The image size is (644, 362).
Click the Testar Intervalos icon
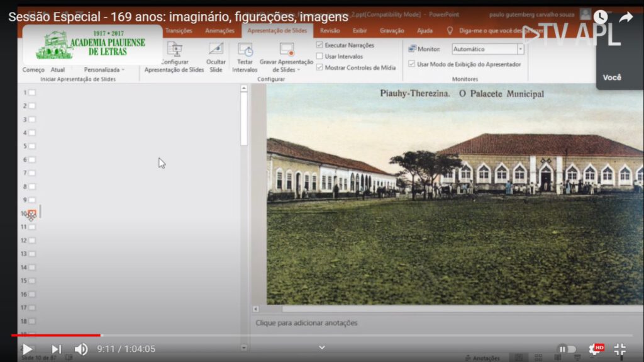245,49
